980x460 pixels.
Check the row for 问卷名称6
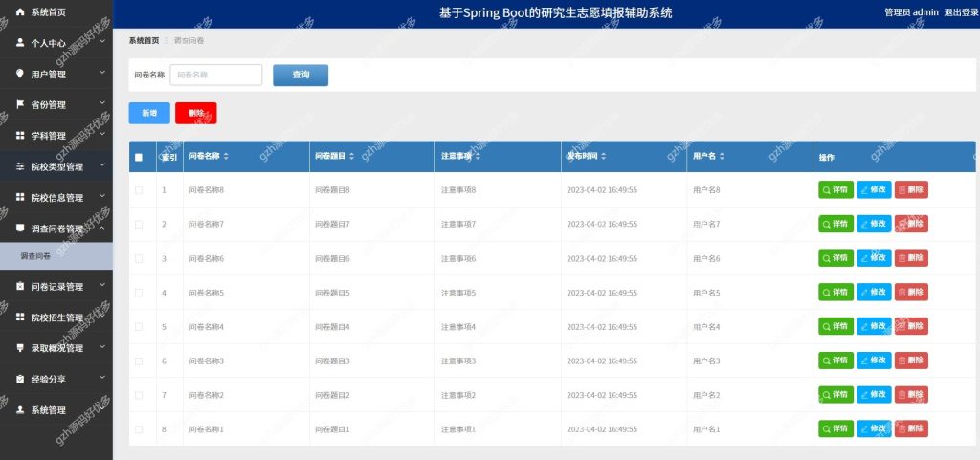coord(139,258)
